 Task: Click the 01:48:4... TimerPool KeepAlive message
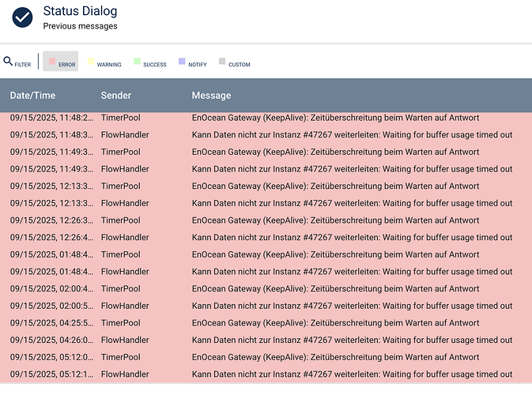point(335,254)
